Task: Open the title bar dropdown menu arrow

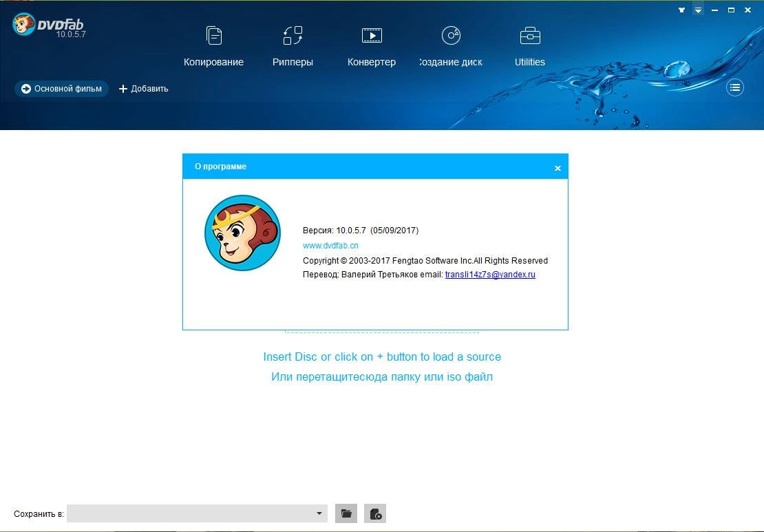Action: 698,10
